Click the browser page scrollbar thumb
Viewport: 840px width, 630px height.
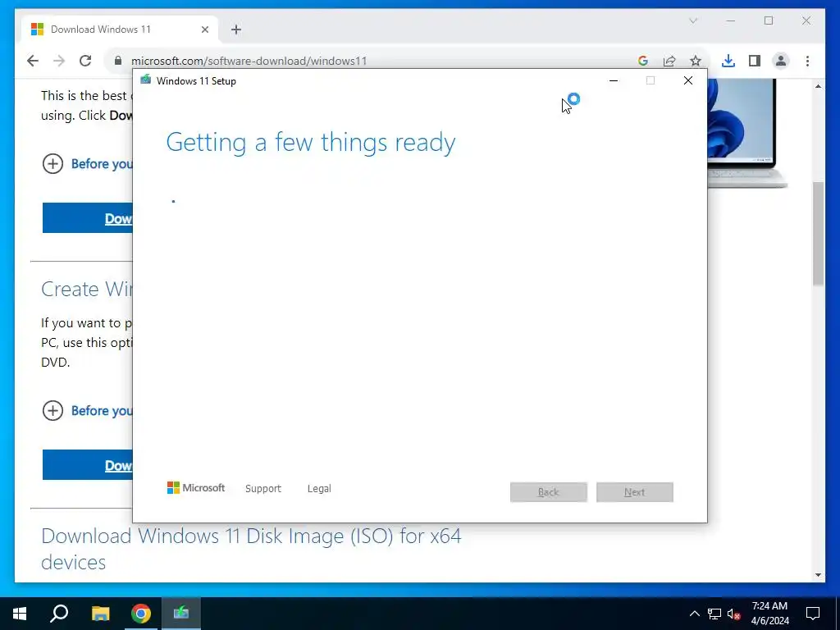(818, 234)
